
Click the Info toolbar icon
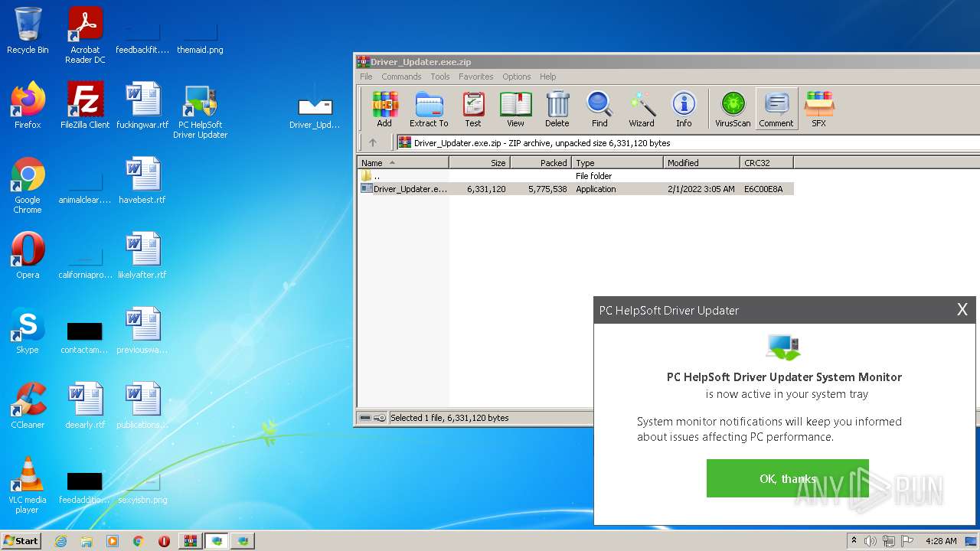[684, 109]
